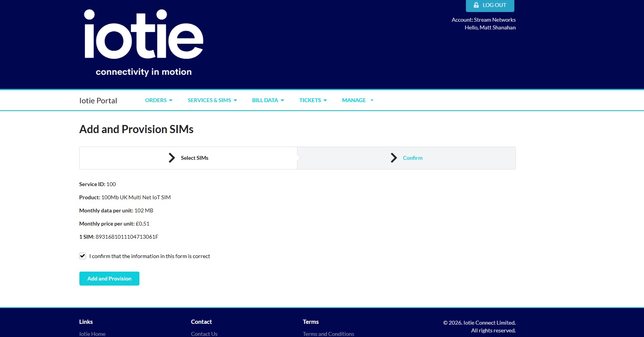Go to the Select SIMs step
The height and width of the screenshot is (337, 644).
coord(188,158)
